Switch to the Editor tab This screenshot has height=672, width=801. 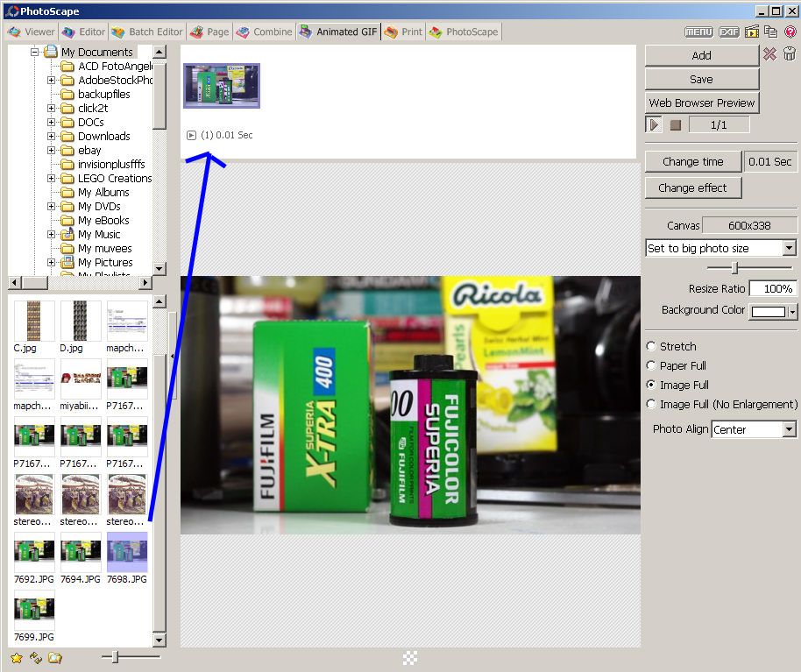pos(83,32)
